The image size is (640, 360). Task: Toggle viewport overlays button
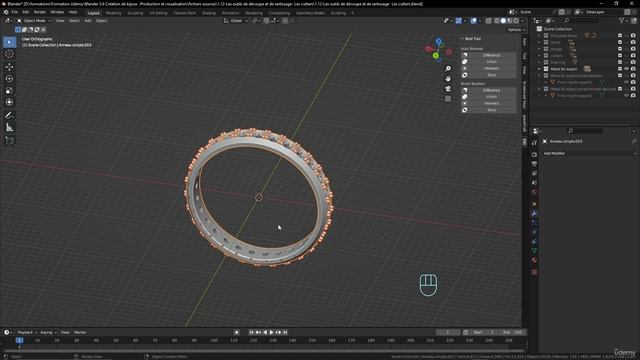click(x=473, y=21)
